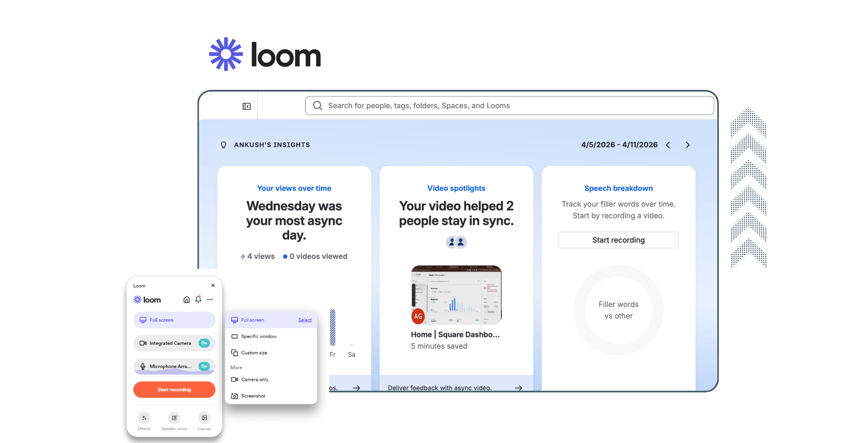Open more options ellipsis in recorder
The width and height of the screenshot is (868, 443).
point(210,299)
